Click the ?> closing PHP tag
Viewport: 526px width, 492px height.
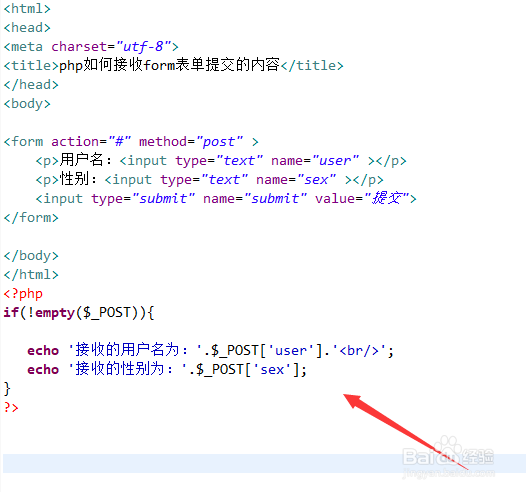coord(11,407)
